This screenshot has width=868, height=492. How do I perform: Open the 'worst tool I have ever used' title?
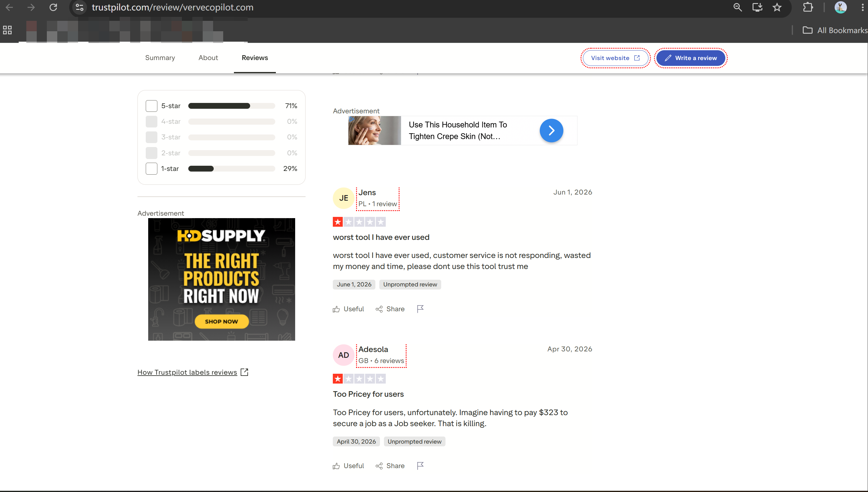pyautogui.click(x=381, y=237)
